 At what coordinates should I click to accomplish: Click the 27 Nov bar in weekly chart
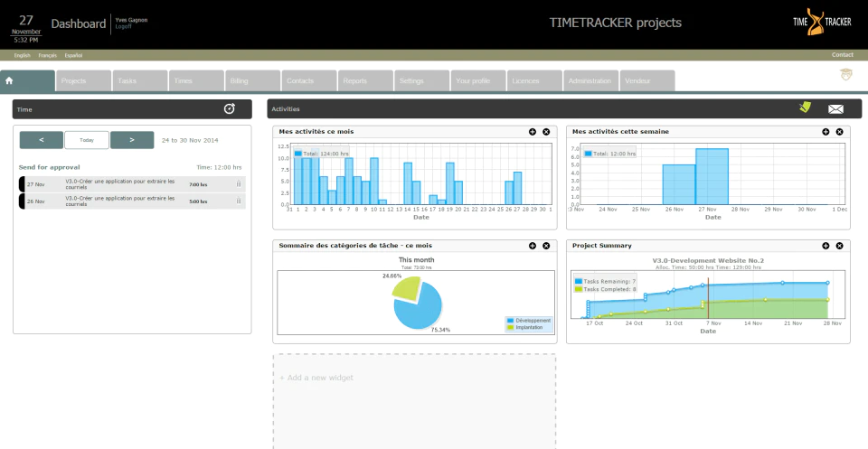coord(712,176)
